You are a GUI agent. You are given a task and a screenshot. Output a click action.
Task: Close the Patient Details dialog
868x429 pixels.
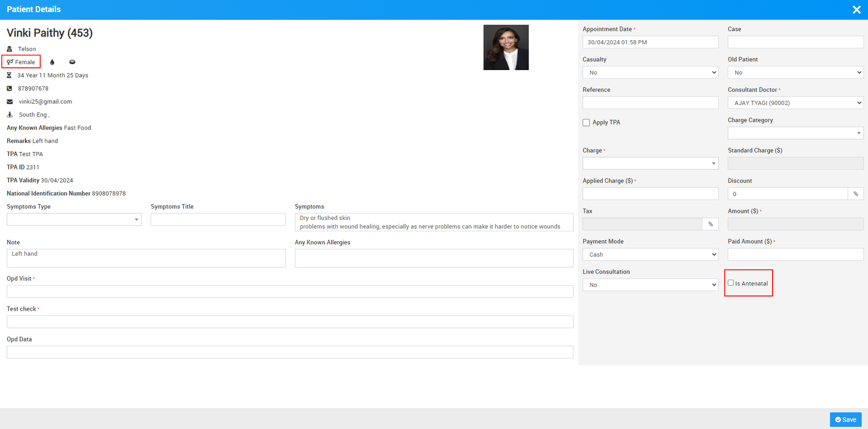[857, 10]
